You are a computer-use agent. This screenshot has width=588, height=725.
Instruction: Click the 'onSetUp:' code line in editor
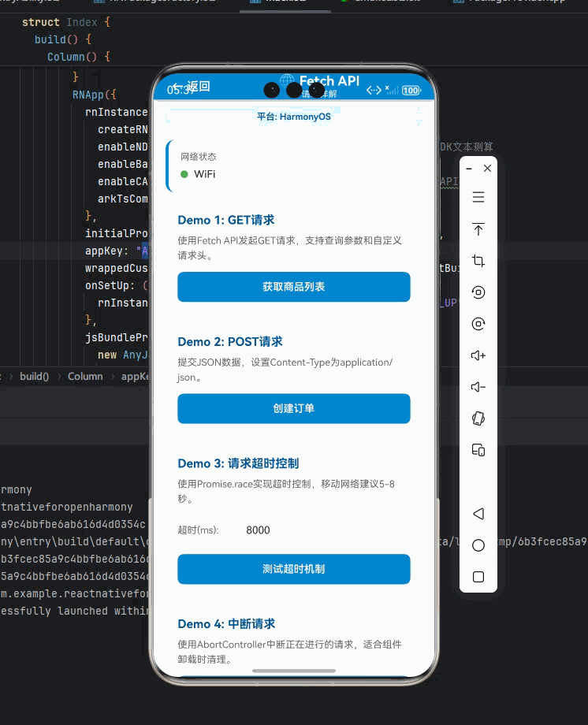tap(116, 286)
